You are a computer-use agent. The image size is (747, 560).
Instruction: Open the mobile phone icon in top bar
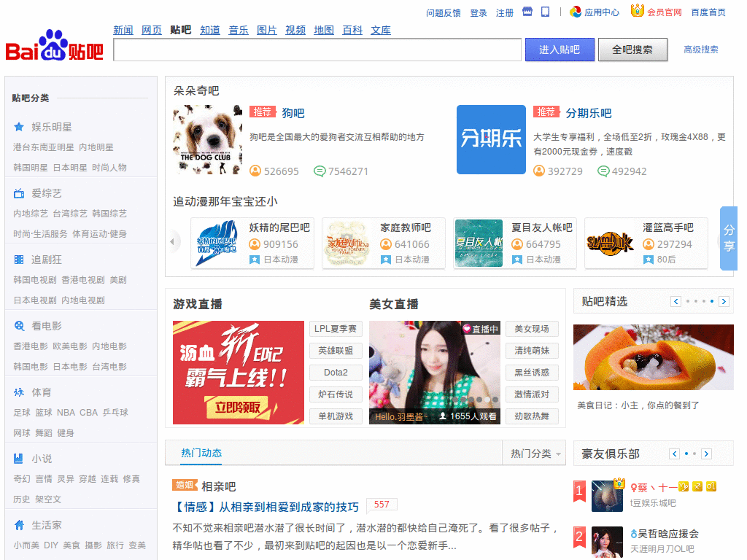coord(545,12)
